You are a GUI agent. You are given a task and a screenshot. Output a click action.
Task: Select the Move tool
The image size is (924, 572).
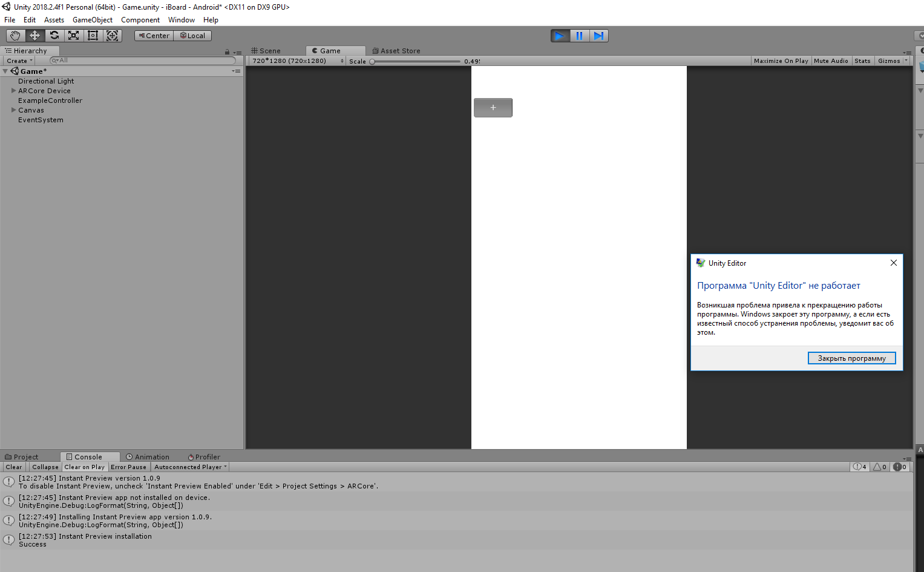coord(34,35)
